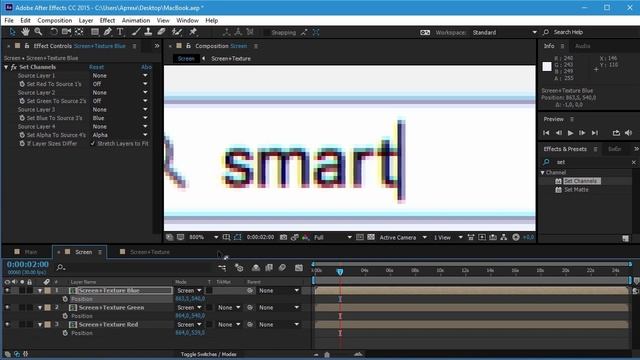Toggle Position stopwatch for Screen+Texture Red
The image size is (640, 360).
click(x=65, y=333)
